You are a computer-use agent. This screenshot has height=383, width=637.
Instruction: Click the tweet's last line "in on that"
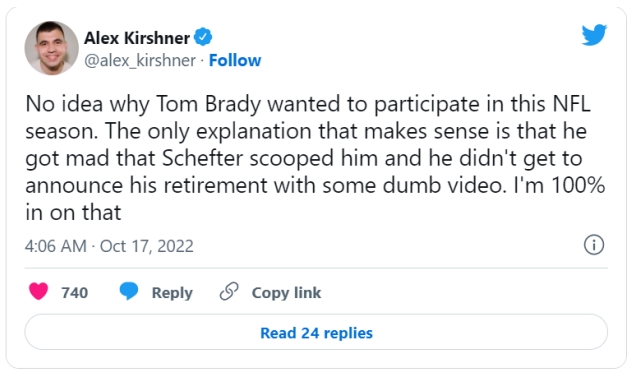coord(73,212)
